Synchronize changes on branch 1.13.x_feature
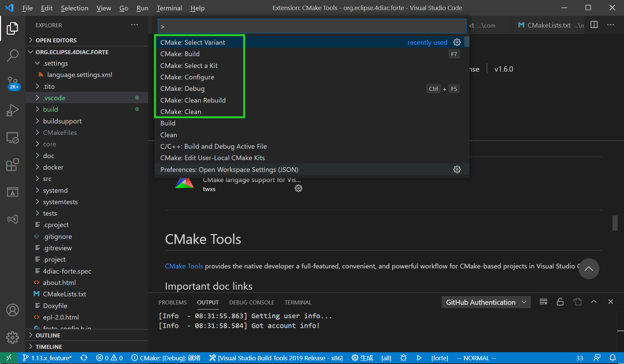 pyautogui.click(x=84, y=358)
